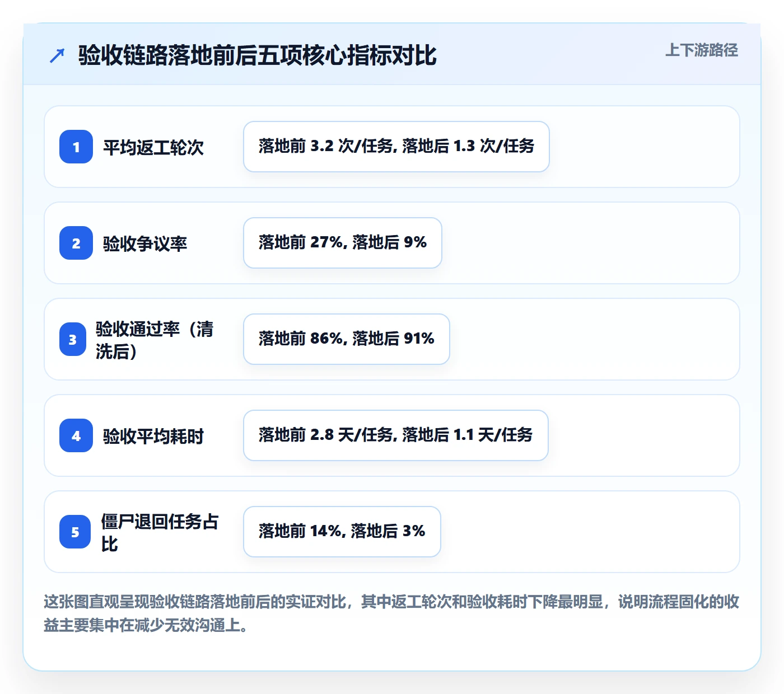Click the value box 落地前 14%, 落地后 3%

tap(342, 532)
